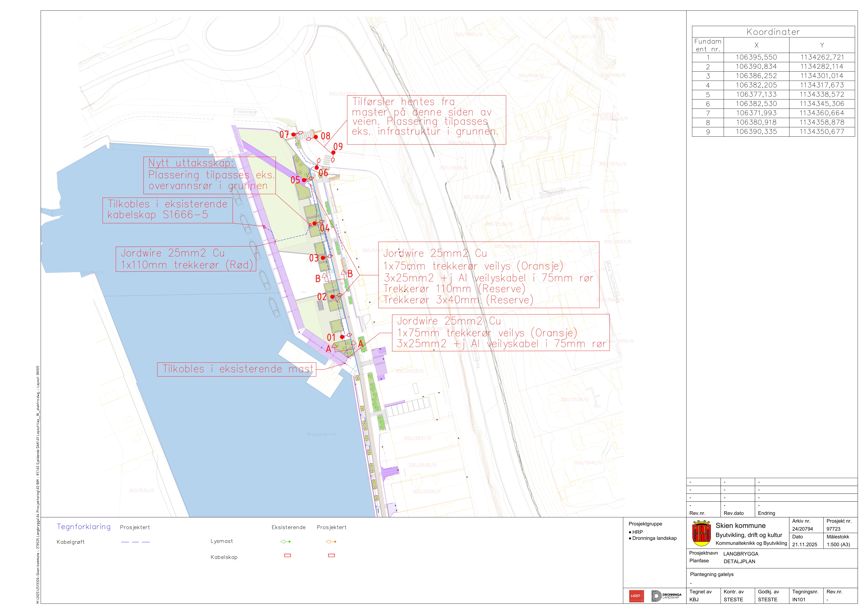
Task: Click the dashed blue Kabelgrøft line sample
Action: pyautogui.click(x=135, y=542)
